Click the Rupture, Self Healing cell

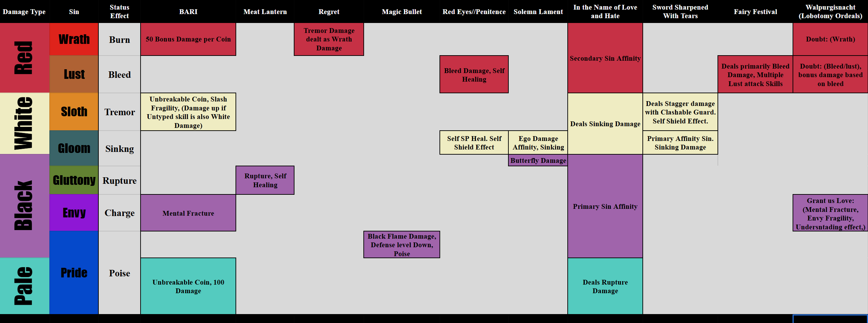[x=265, y=180]
